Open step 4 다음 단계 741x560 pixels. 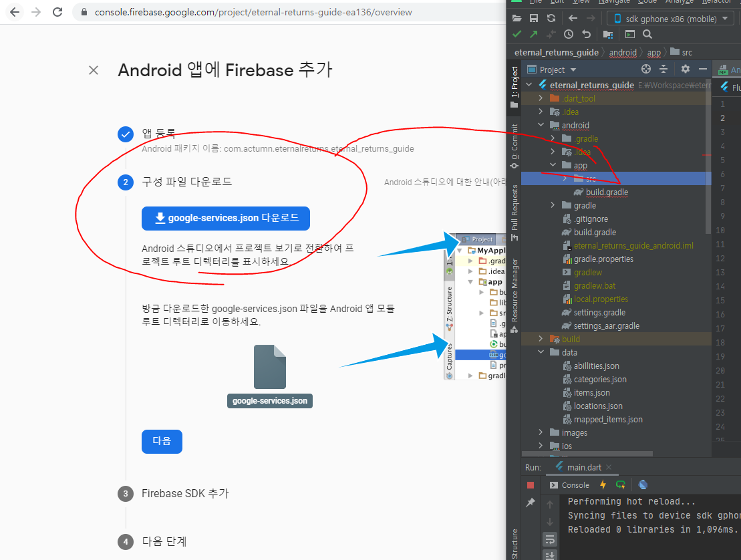[164, 541]
